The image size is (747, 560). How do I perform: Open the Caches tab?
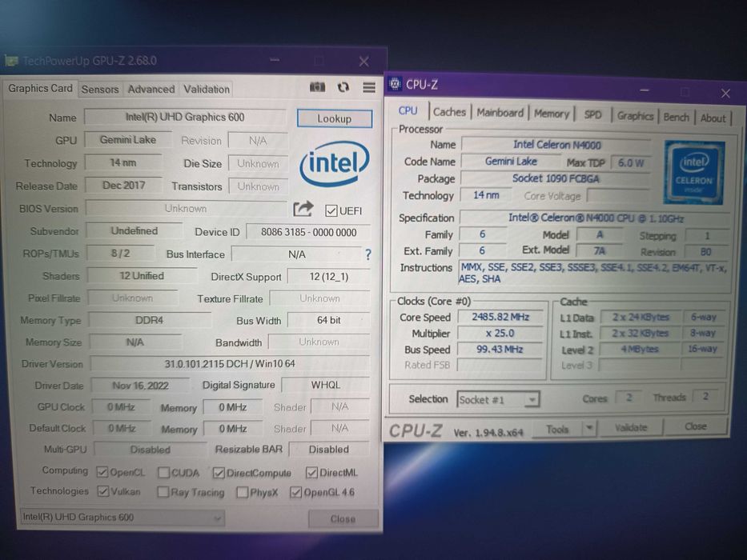[449, 112]
